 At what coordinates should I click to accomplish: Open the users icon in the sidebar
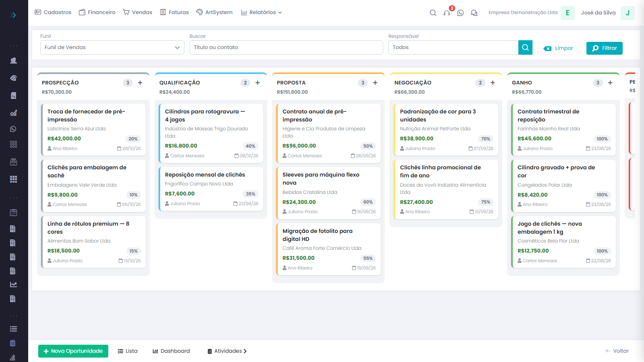pos(13,60)
